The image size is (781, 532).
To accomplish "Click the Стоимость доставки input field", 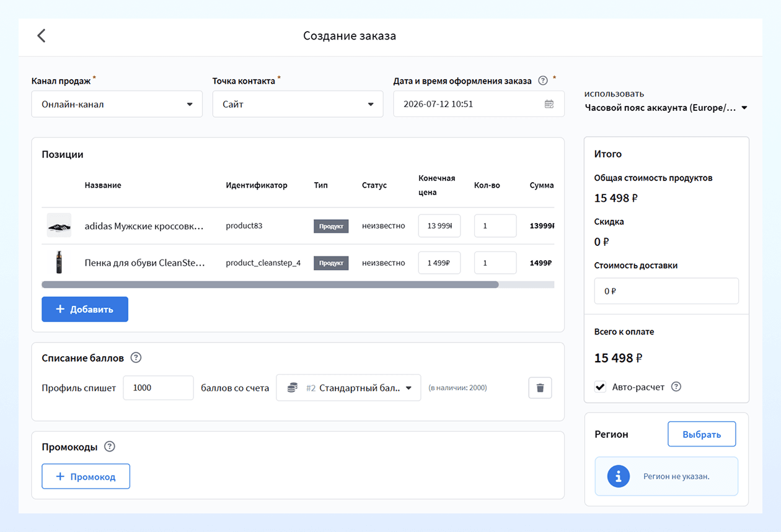I will (666, 291).
